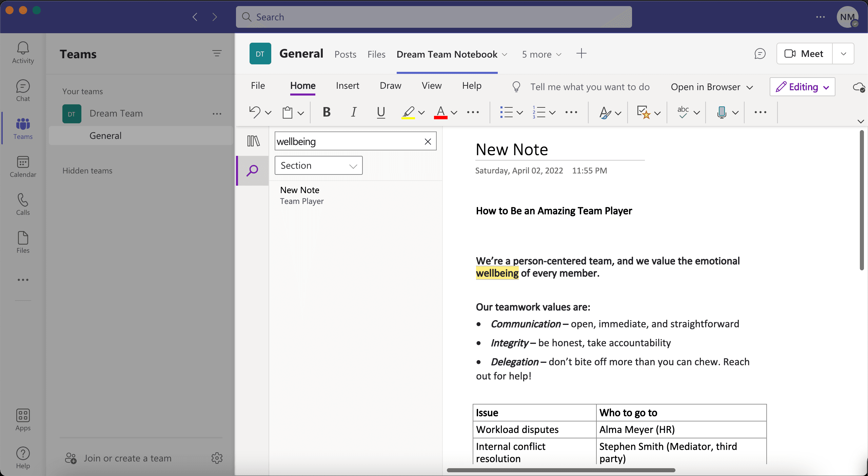The height and width of the screenshot is (476, 868).
Task: Start a meeting with Meet button
Action: pyautogui.click(x=804, y=54)
